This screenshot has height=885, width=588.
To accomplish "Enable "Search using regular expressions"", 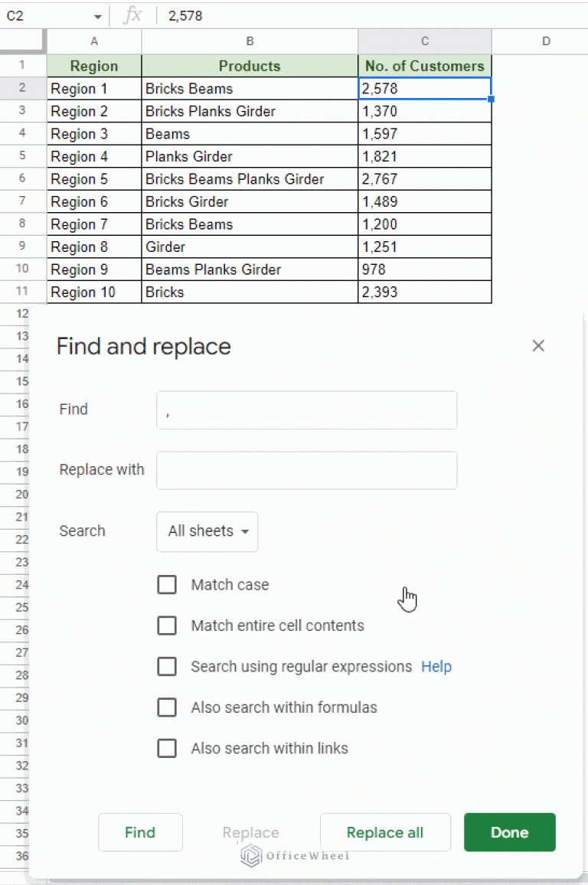I will tap(167, 666).
